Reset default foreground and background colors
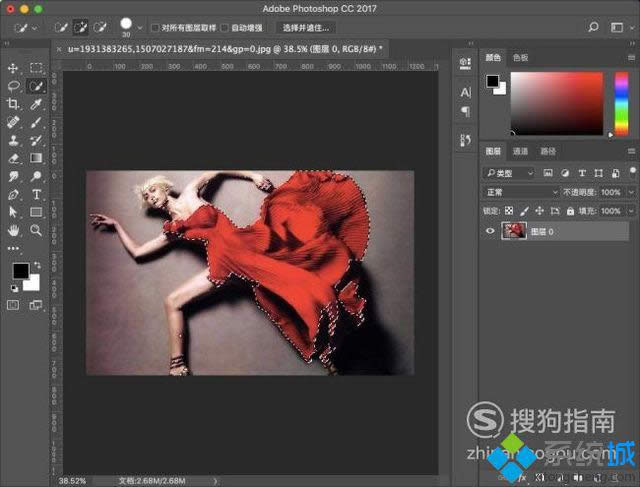The height and width of the screenshot is (487, 640). 14,289
